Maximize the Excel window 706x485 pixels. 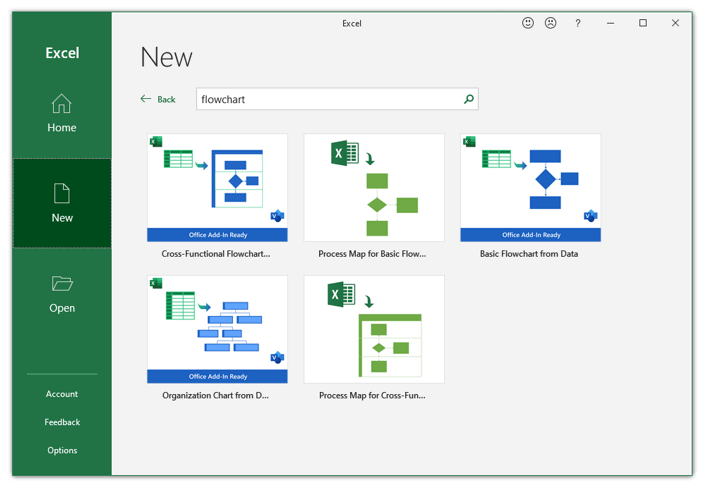[643, 23]
